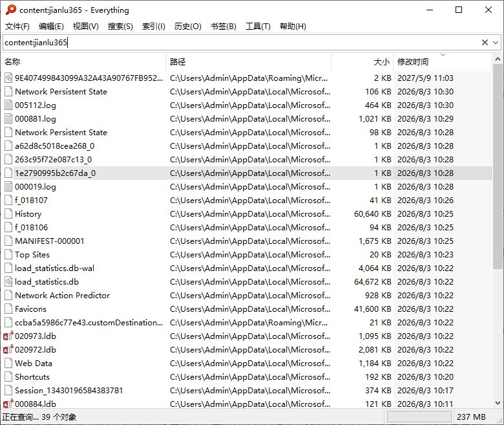Click the 237 MB status bar entry
This screenshot has width=504, height=425.
[x=471, y=417]
